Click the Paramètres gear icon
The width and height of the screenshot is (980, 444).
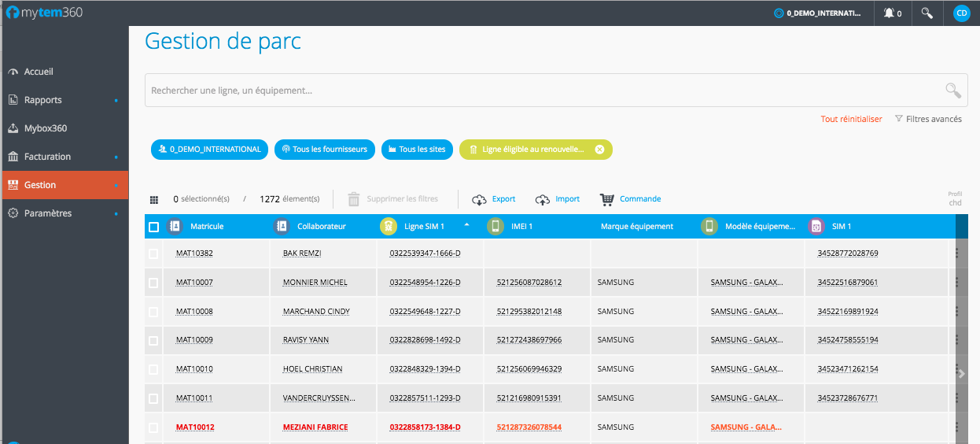coord(13,213)
